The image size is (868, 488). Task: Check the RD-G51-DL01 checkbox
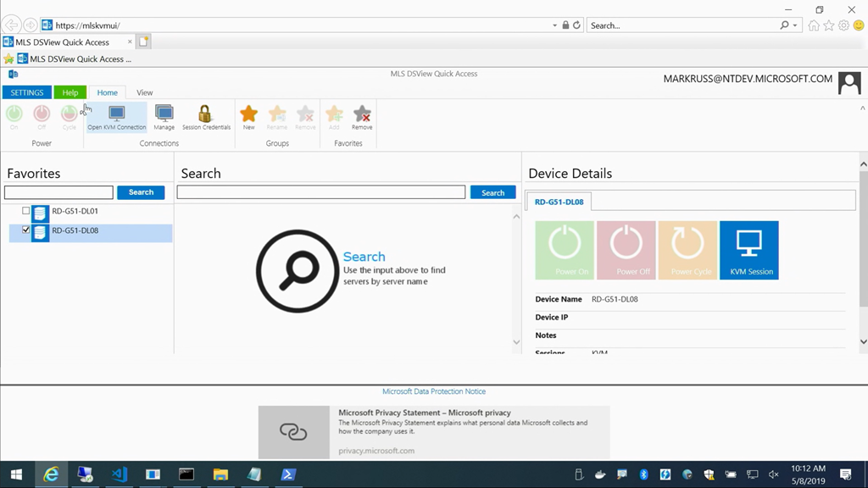(x=26, y=211)
